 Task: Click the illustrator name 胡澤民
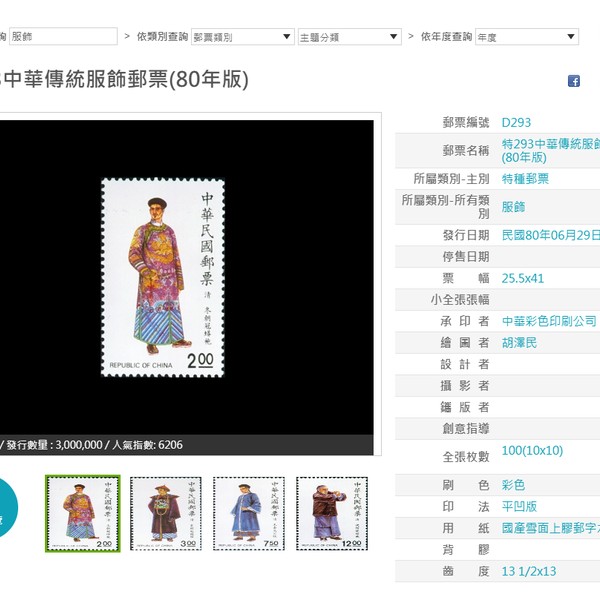pyautogui.click(x=519, y=342)
